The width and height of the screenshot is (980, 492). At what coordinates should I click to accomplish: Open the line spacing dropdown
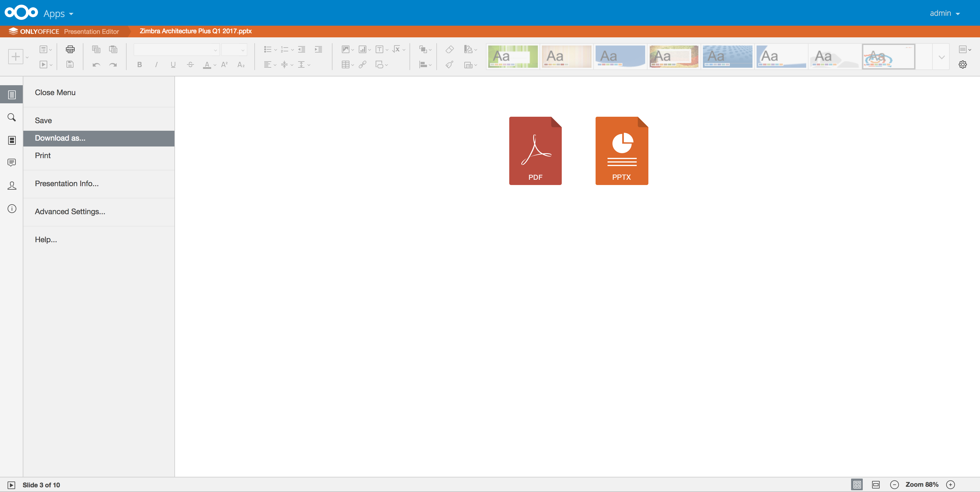[x=304, y=65]
